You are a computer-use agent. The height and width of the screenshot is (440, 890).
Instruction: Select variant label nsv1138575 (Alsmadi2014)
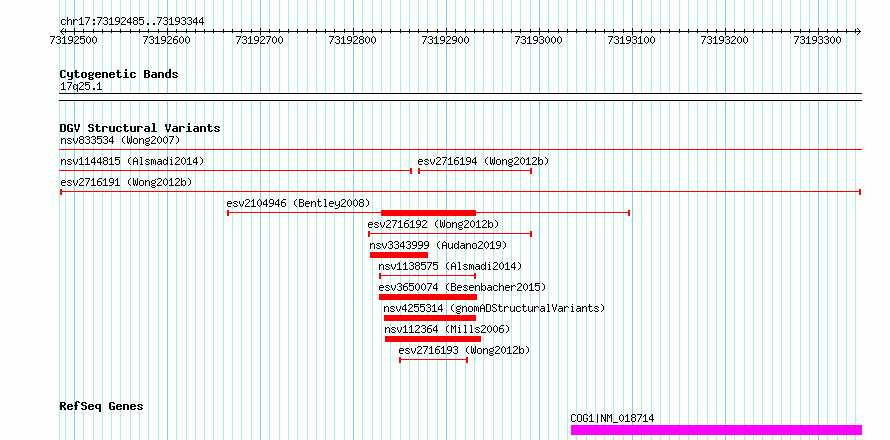(x=450, y=266)
